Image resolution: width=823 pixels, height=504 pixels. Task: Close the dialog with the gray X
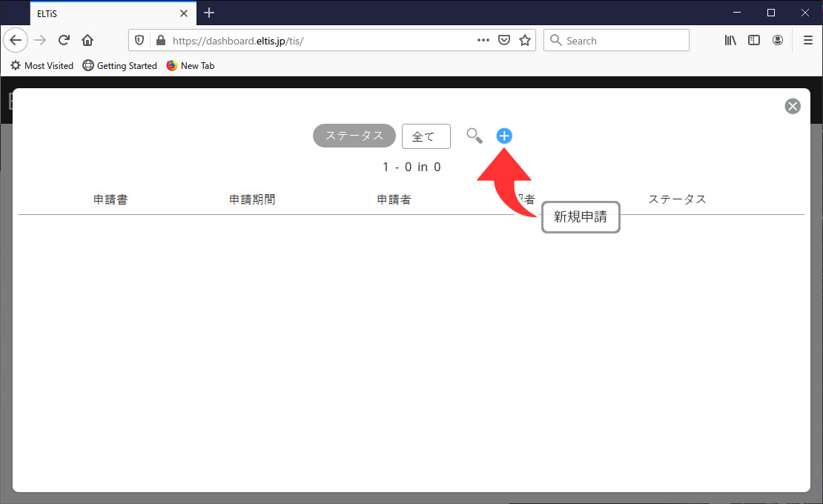pyautogui.click(x=792, y=107)
